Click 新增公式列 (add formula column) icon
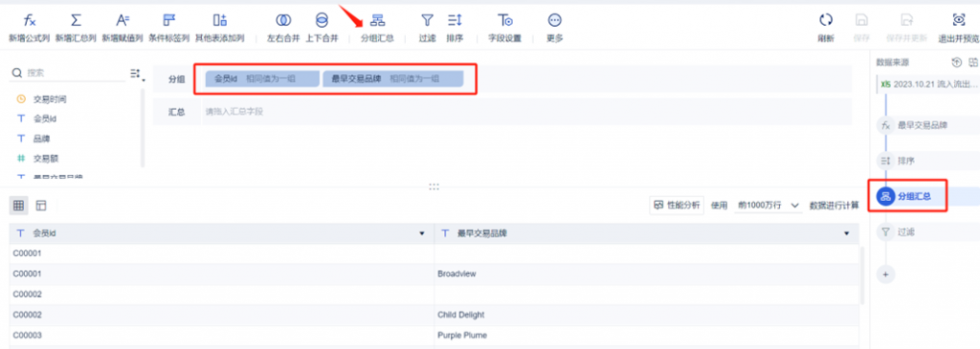Screen dimensions: 980x349 click(29, 21)
